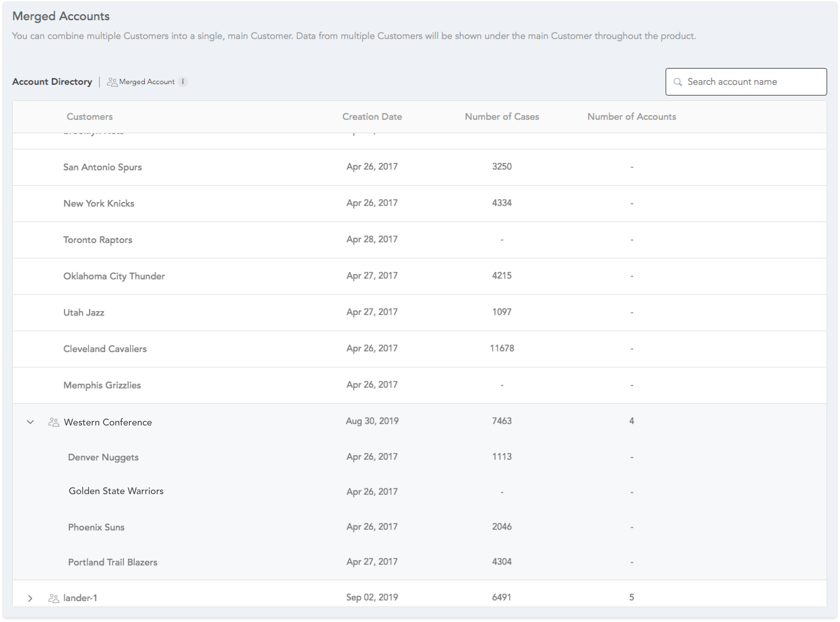Click case count 3250
840x622 pixels.
(x=502, y=166)
